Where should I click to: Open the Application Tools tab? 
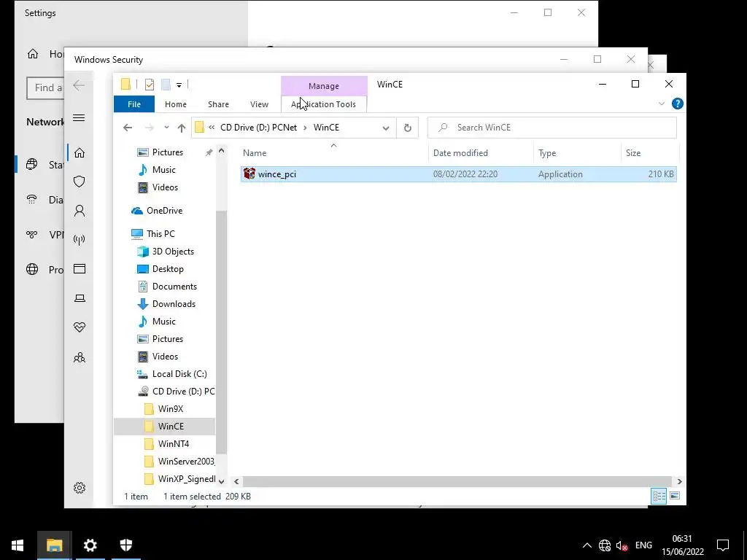pyautogui.click(x=324, y=104)
